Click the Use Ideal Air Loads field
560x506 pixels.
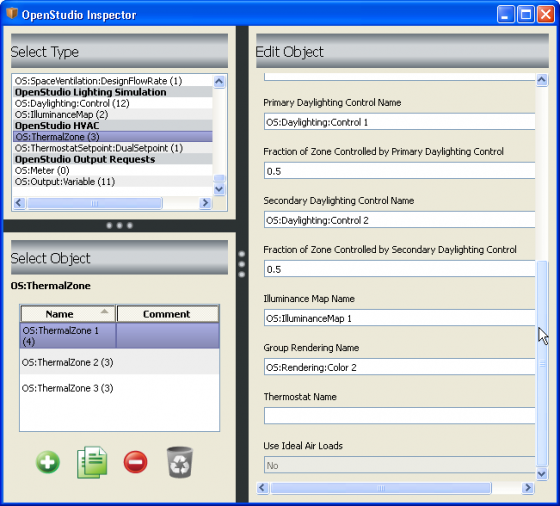(x=399, y=465)
